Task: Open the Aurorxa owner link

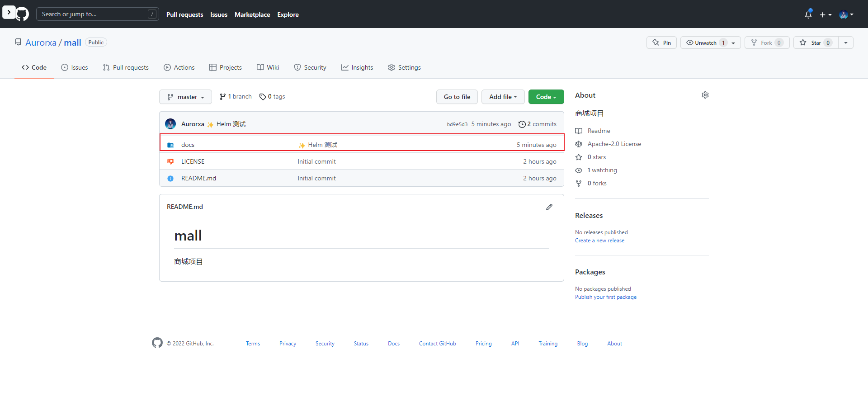Action: [x=41, y=42]
